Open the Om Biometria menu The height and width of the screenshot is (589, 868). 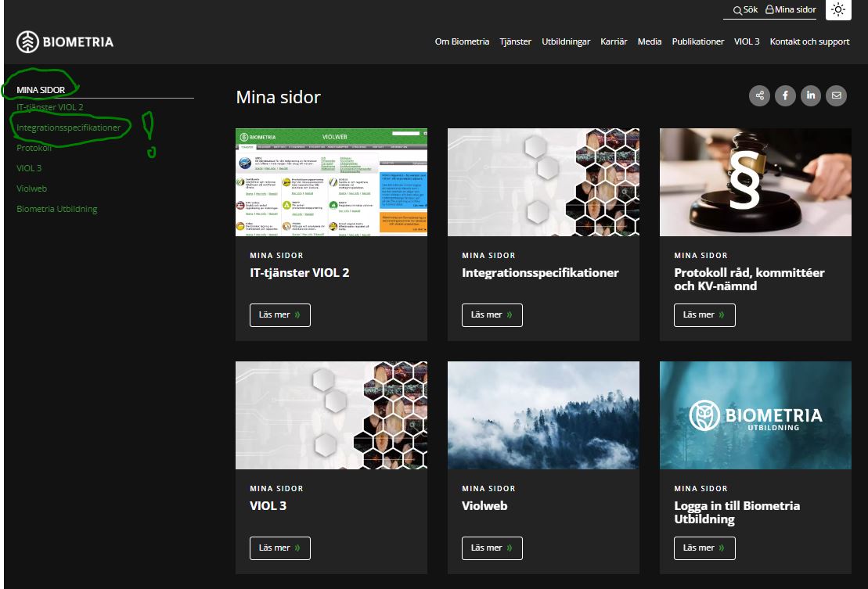(x=462, y=41)
